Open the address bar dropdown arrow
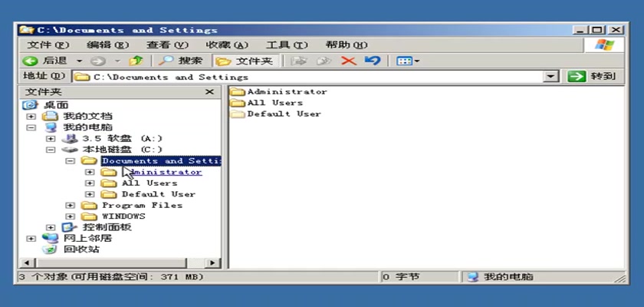This screenshot has width=644, height=307. pyautogui.click(x=550, y=77)
